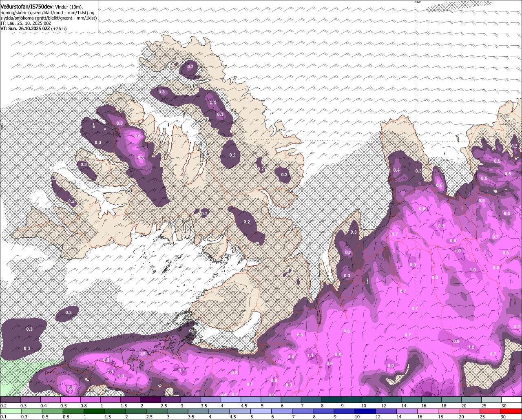Select the bright red 30 swatch in lower legend
This screenshot has height=420, width=522.
pos(511,411)
